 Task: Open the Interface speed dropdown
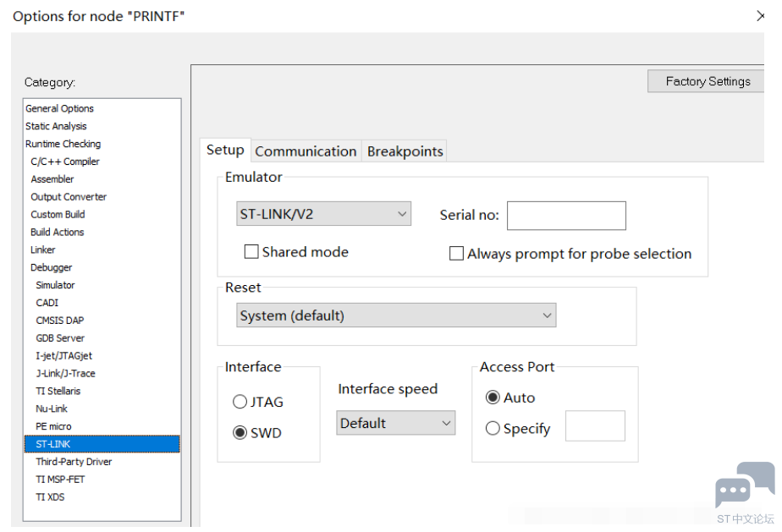click(396, 423)
